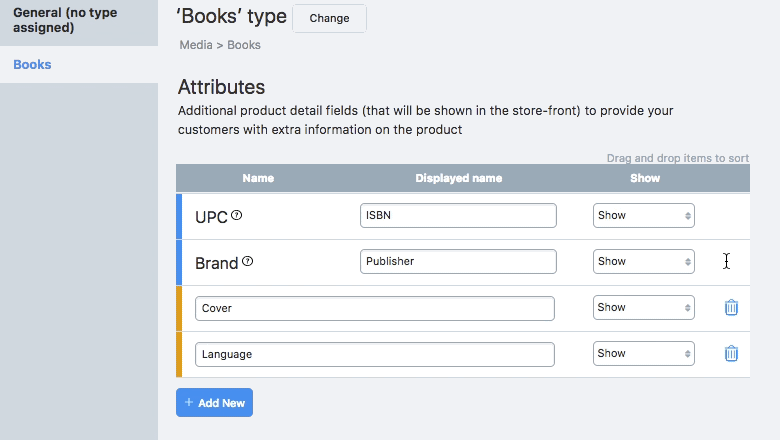780x440 pixels.
Task: Click the ISBN displayed name field
Action: [x=457, y=216]
